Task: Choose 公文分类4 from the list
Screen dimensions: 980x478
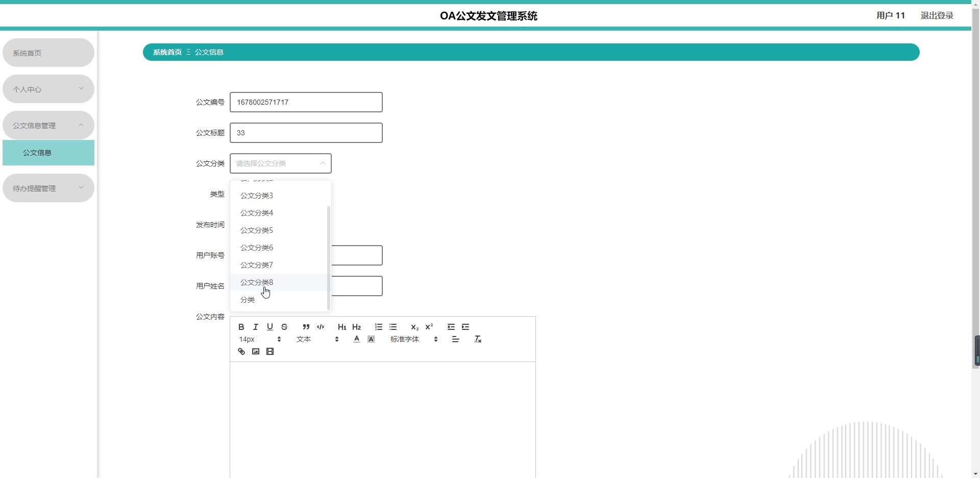Action: (279, 213)
